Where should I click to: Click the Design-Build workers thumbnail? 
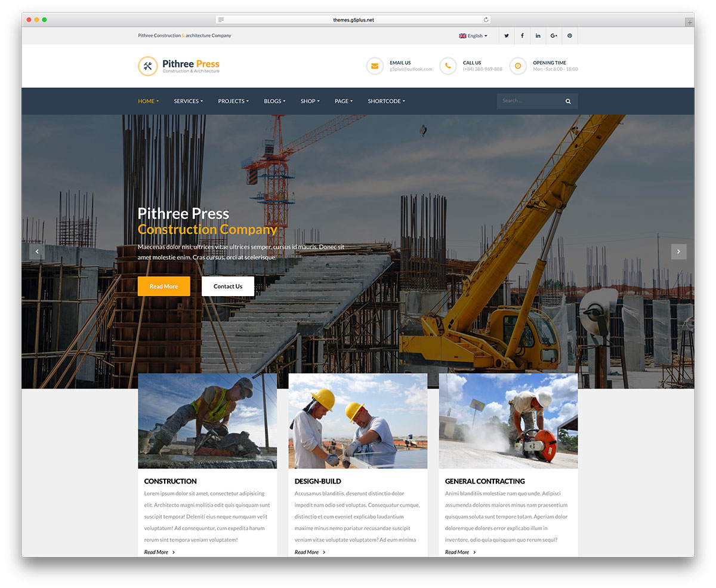(358, 421)
